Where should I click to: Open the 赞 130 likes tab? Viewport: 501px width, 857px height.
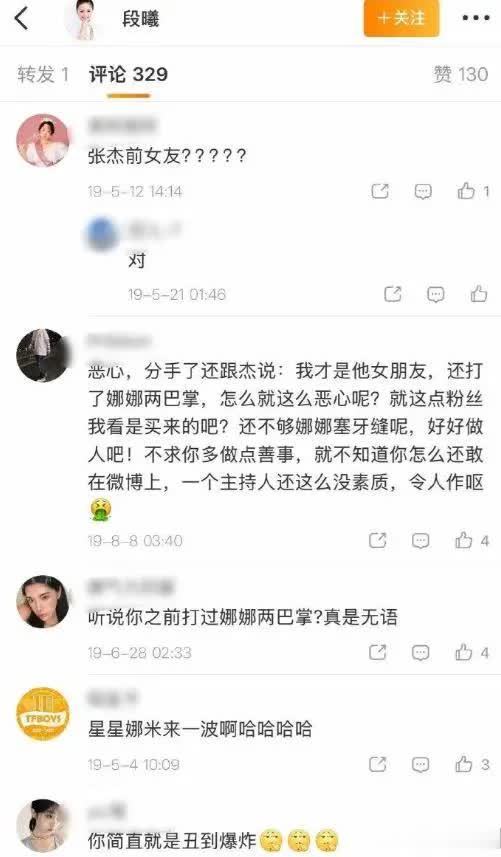tap(461, 74)
